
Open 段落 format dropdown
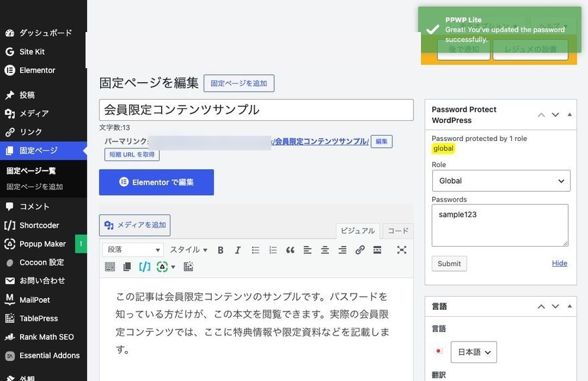click(133, 250)
